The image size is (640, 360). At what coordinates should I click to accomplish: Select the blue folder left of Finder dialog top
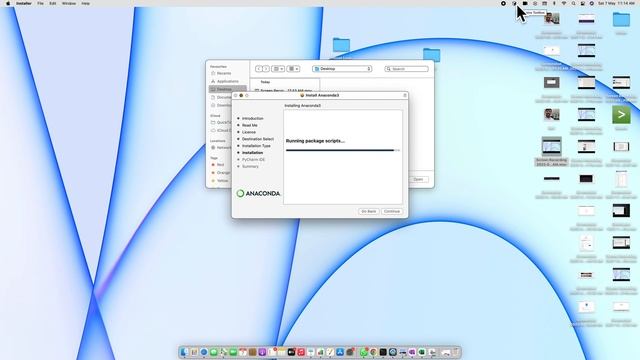341,44
